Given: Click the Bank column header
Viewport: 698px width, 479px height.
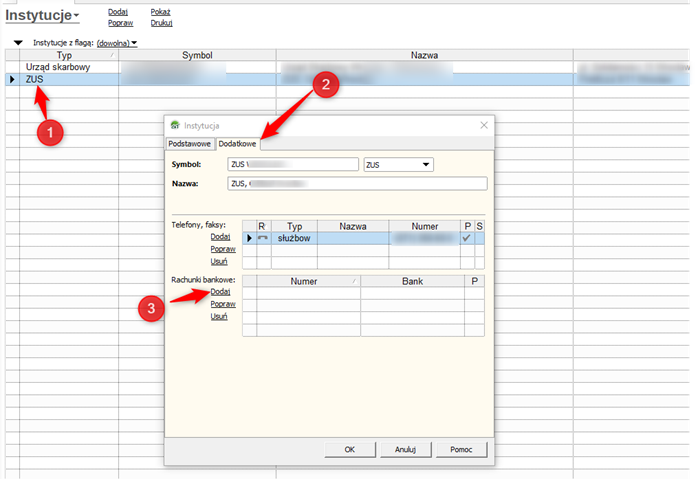Looking at the screenshot, I should click(x=412, y=281).
